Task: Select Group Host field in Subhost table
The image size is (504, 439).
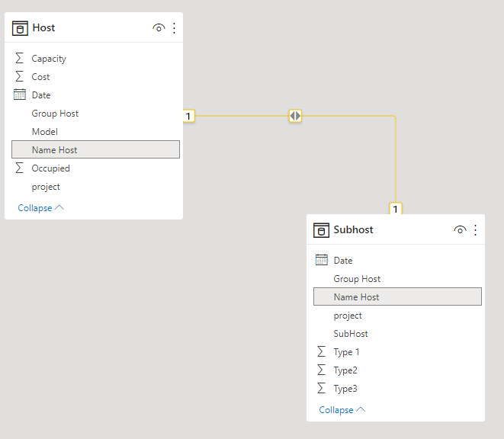Action: 397,279
